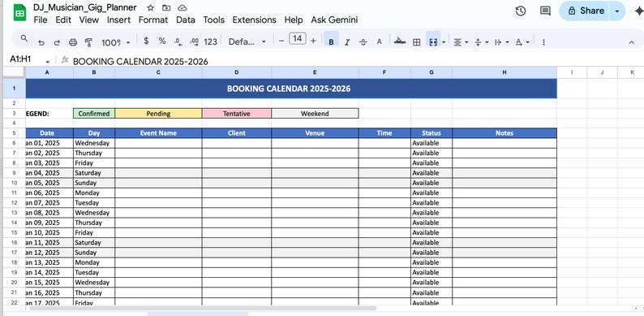Click the horizontal scrollbar
Screen dimensions: 644x316
tap(203, 308)
